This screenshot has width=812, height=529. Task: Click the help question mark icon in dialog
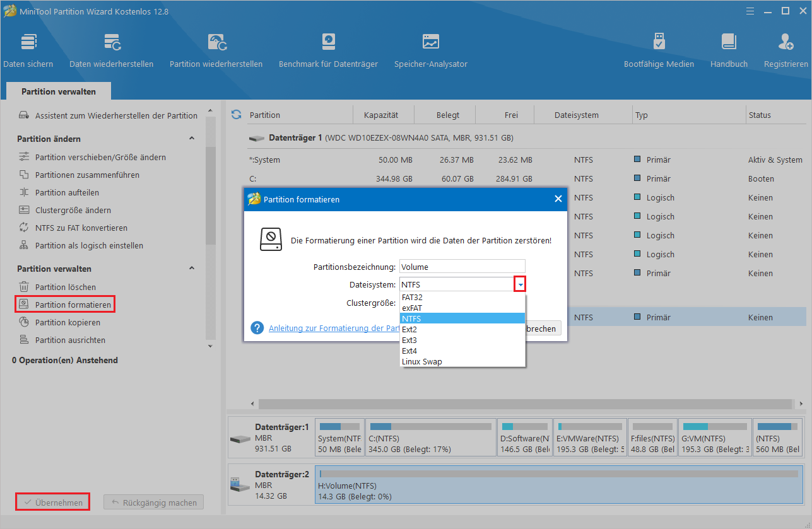tap(257, 328)
